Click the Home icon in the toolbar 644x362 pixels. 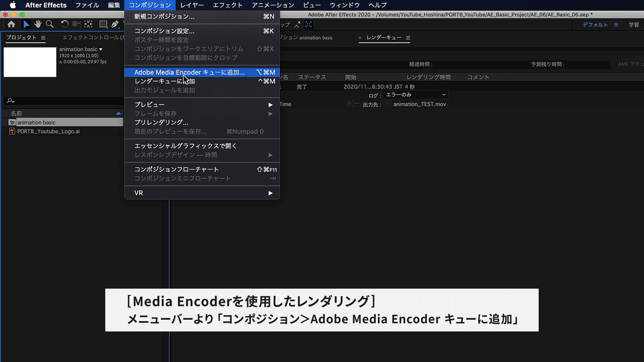[11, 24]
